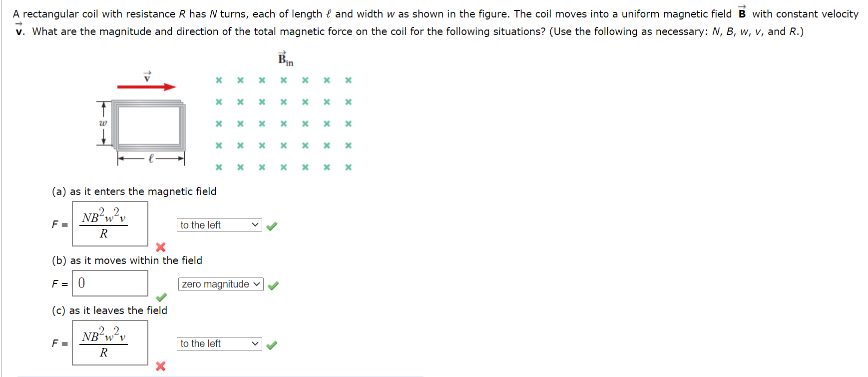Click the coil rectangle in the figure
The width and height of the screenshot is (868, 377).
147,125
